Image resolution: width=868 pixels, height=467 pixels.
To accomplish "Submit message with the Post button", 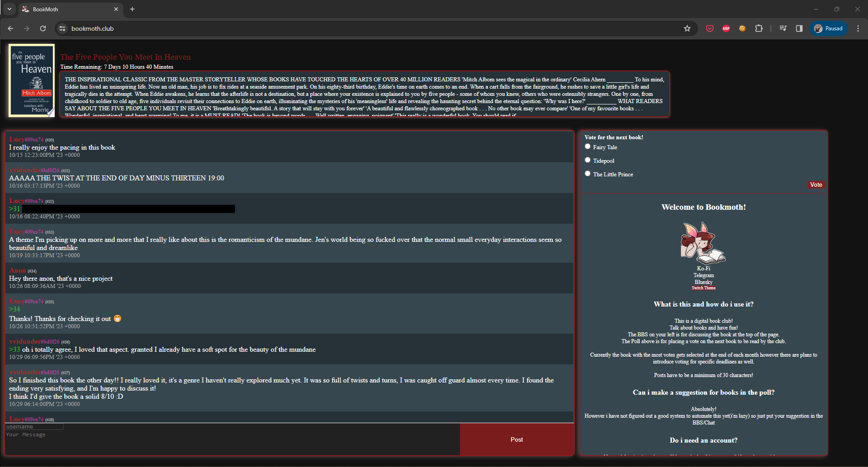I will pos(517,439).
